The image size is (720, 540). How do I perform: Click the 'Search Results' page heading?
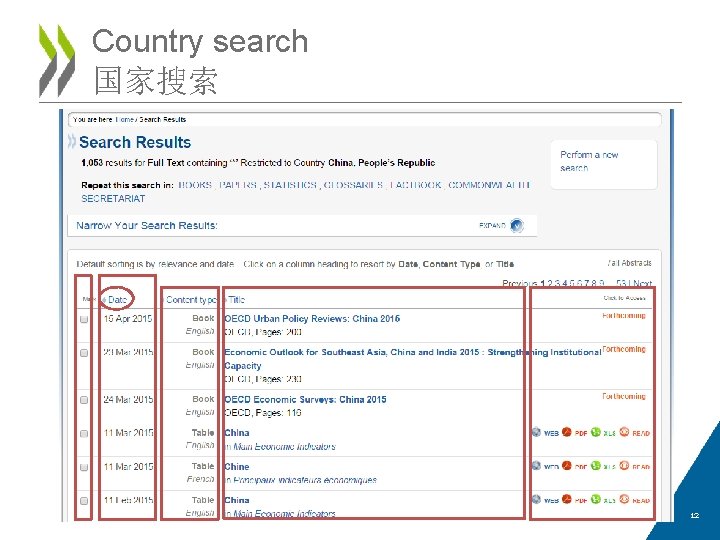135,142
